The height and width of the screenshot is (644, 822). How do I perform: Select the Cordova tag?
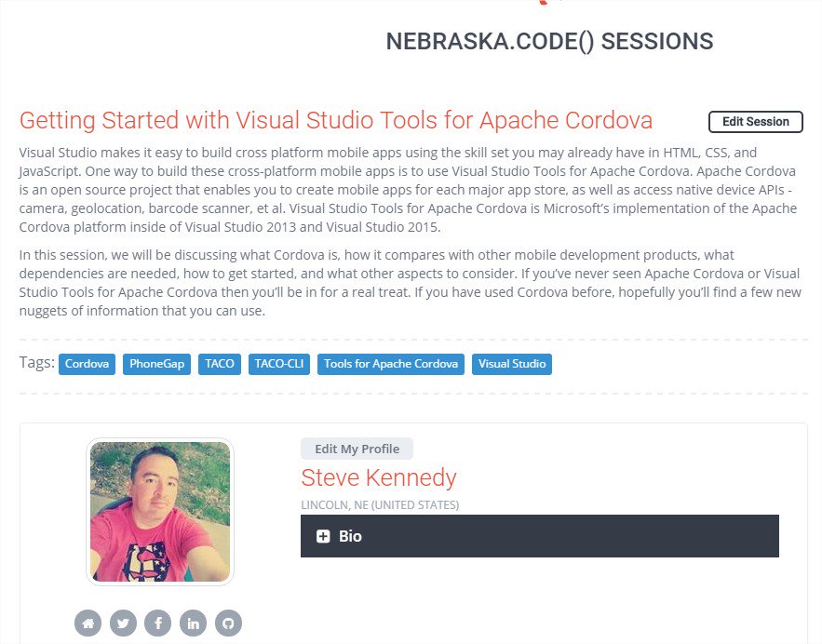(87, 364)
